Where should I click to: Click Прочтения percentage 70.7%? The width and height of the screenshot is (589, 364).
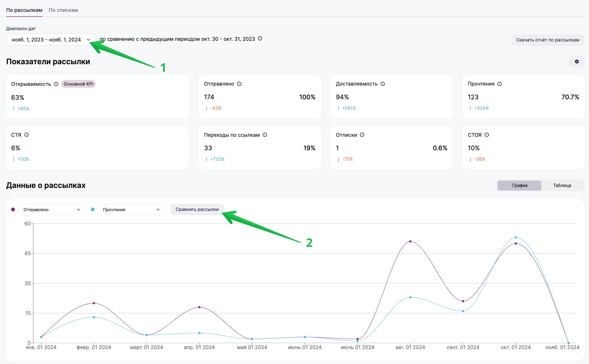tap(570, 97)
